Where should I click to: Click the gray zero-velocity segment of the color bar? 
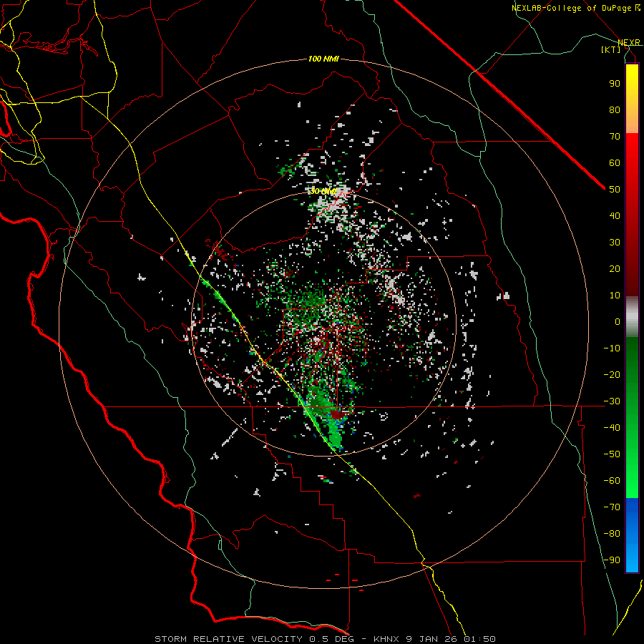[x=632, y=317]
